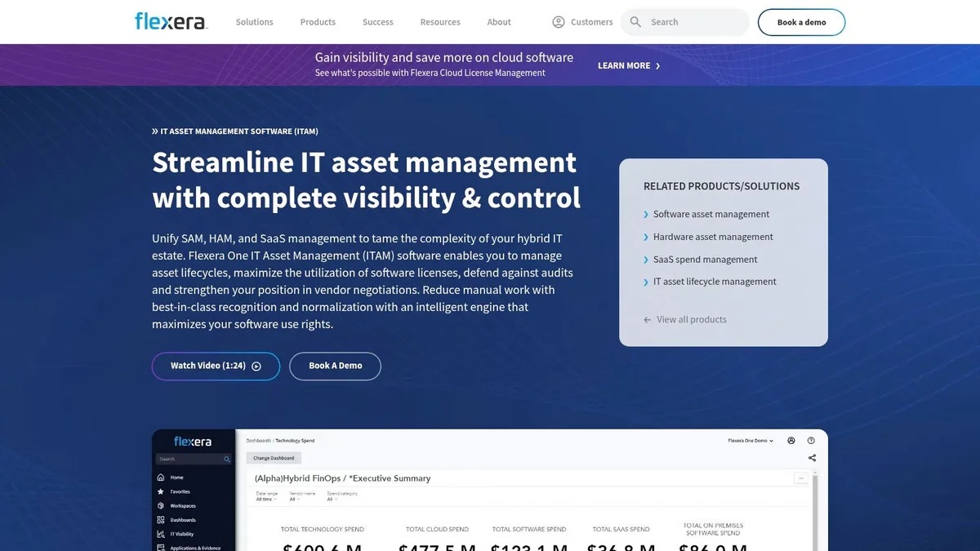The width and height of the screenshot is (980, 551).
Task: Click the double-chevron icon before ITAM heading
Action: pos(155,131)
